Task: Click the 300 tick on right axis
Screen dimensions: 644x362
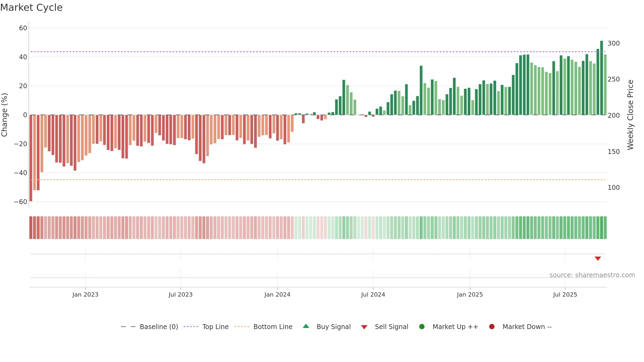Action: click(x=614, y=43)
